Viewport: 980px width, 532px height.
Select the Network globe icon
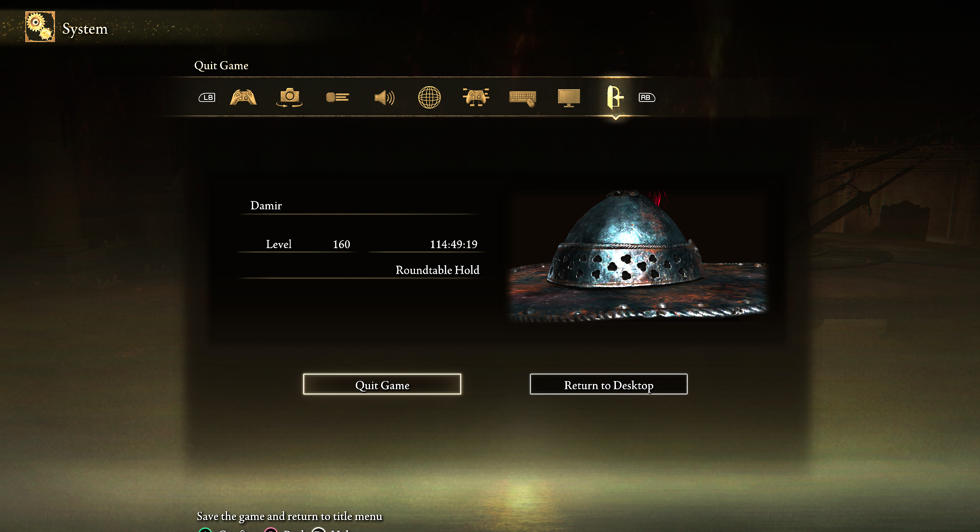pos(429,97)
